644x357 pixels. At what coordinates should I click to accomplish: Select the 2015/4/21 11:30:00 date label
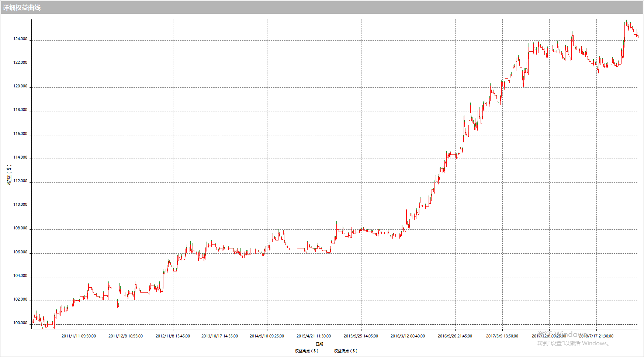(x=314, y=336)
